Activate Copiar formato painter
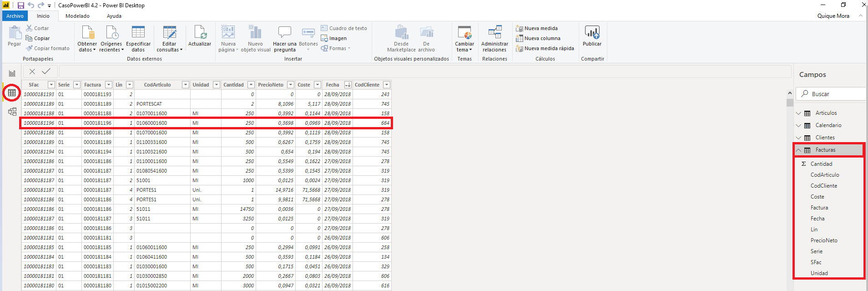 tap(48, 48)
